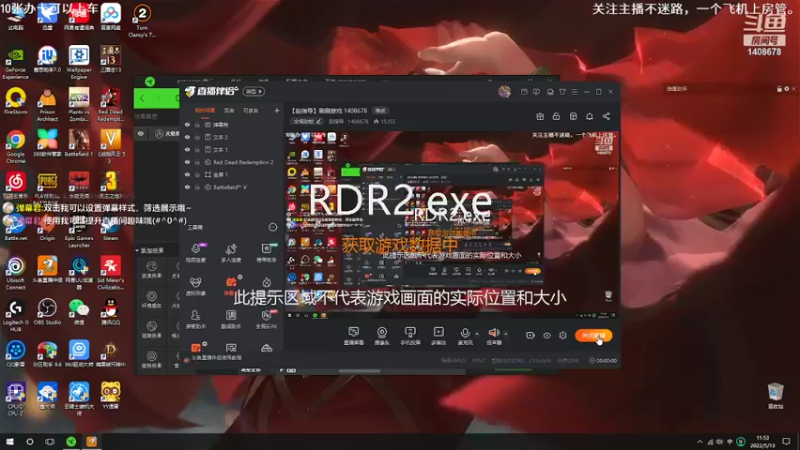Click the preview eye icon beside settings gear
The image size is (800, 450).
tap(546, 335)
